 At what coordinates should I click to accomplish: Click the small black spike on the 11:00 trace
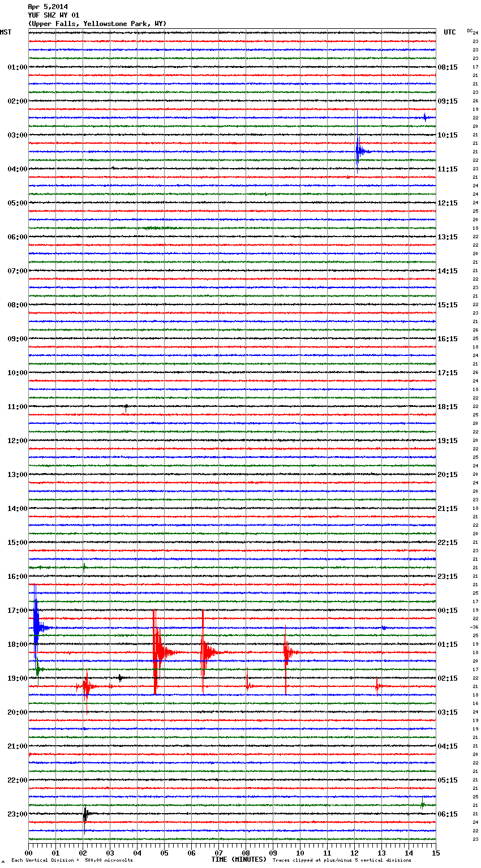pos(126,406)
